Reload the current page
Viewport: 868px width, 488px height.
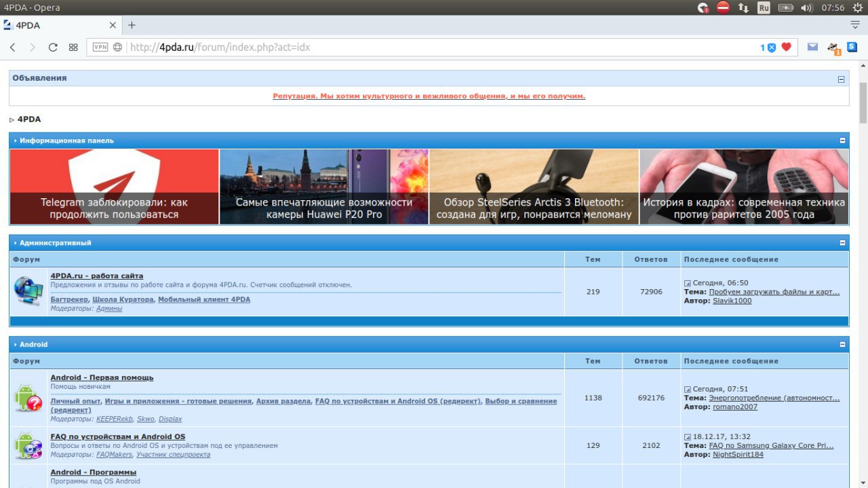(53, 48)
